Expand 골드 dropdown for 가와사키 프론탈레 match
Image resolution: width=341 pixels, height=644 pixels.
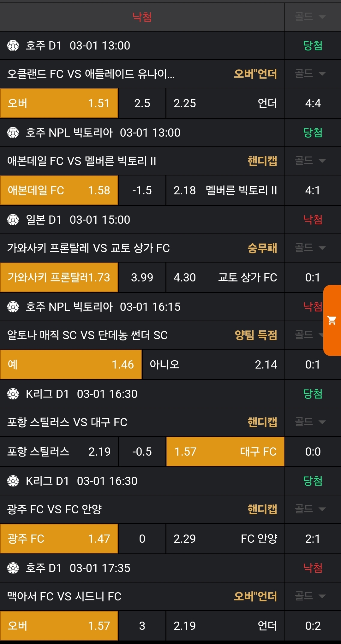coord(310,248)
